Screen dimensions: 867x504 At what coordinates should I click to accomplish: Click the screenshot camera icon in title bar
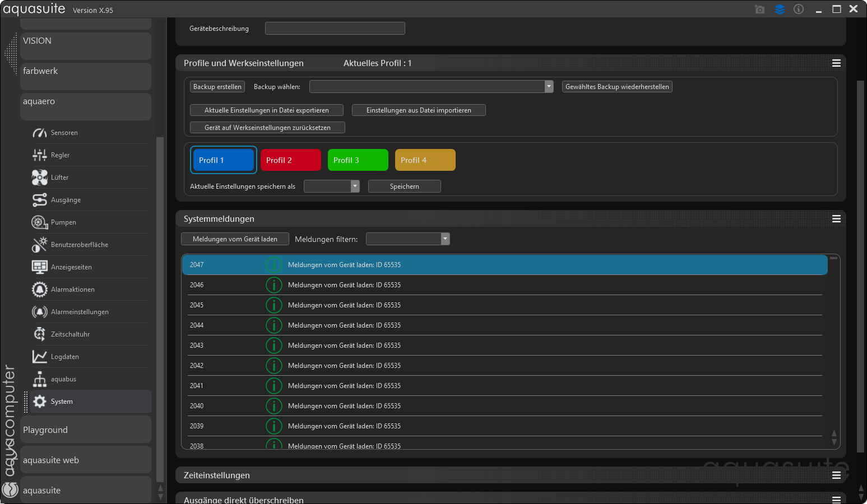759,9
